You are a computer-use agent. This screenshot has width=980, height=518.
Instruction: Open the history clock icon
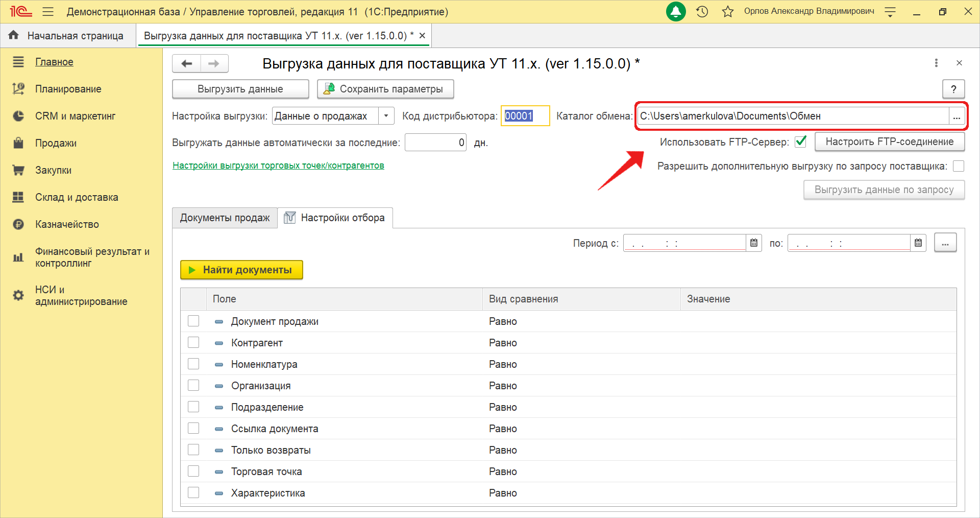point(702,11)
